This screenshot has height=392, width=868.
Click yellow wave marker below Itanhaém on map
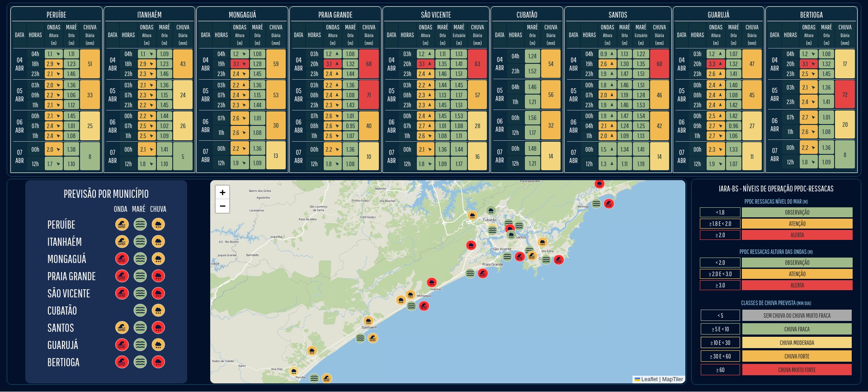click(373, 338)
